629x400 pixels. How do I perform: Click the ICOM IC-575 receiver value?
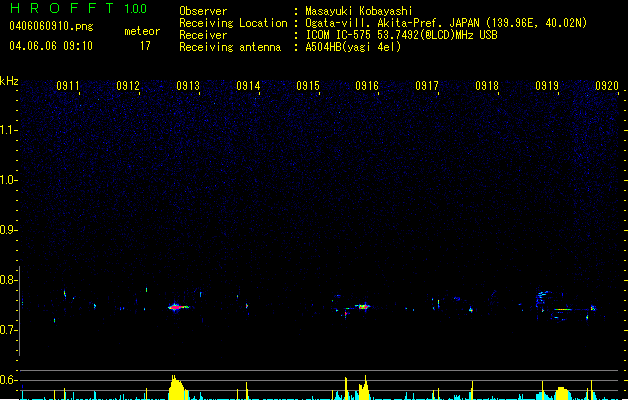click(x=401, y=35)
